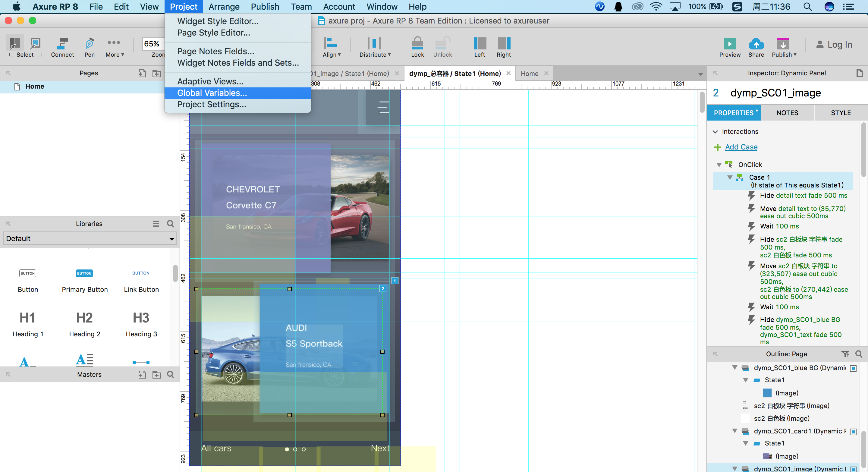The width and height of the screenshot is (868, 472).
Task: Click the Log In button
Action: (834, 45)
